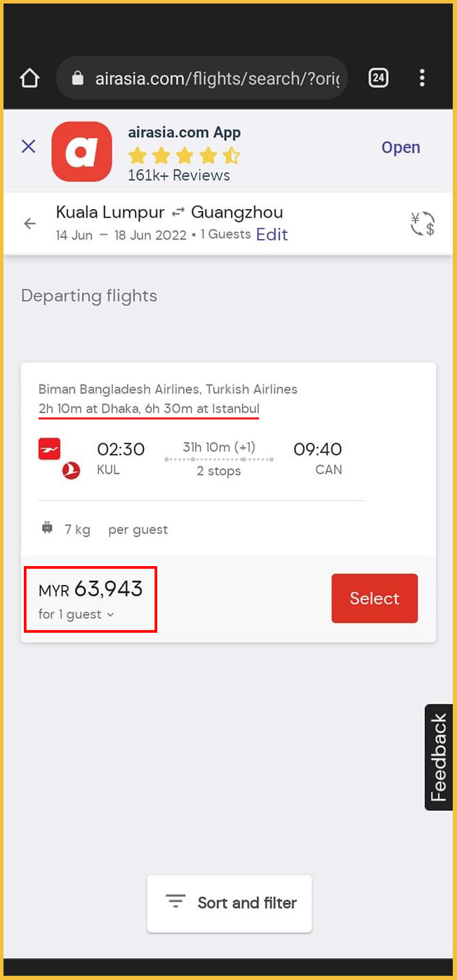
Task: Tap the Biman Bangladesh Airlines logo
Action: [x=49, y=449]
